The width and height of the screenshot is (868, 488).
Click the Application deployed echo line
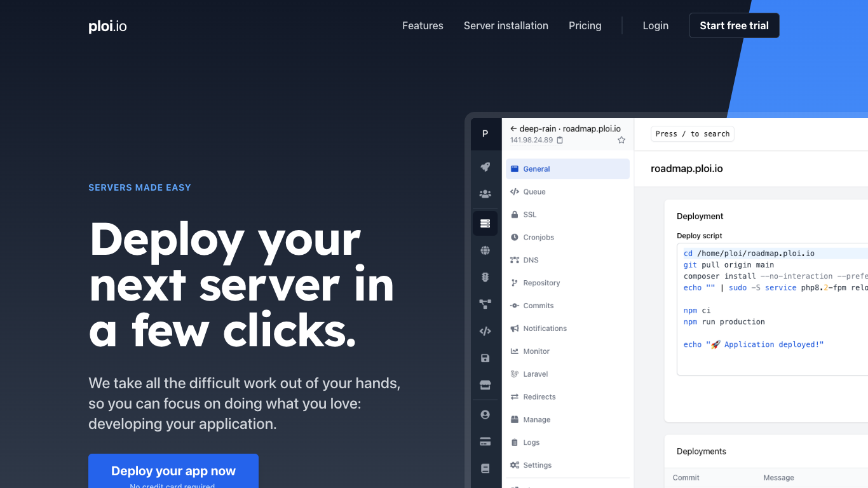[754, 344]
